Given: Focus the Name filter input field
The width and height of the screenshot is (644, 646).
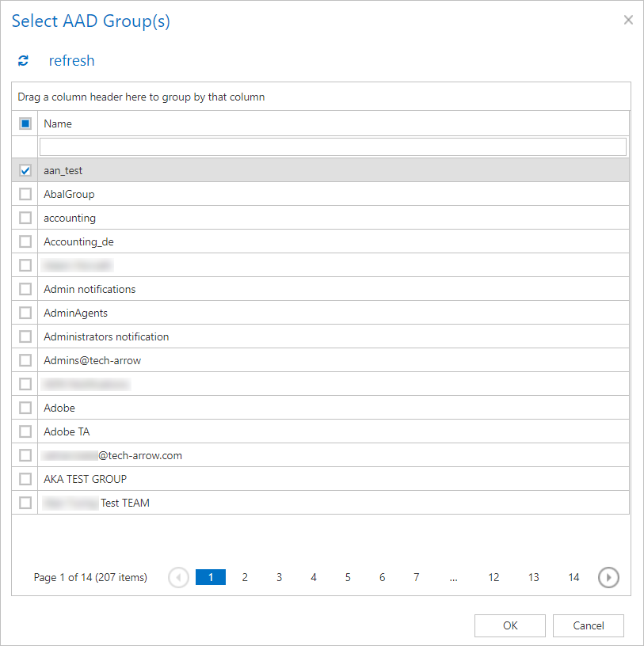Looking at the screenshot, I should 333,146.
